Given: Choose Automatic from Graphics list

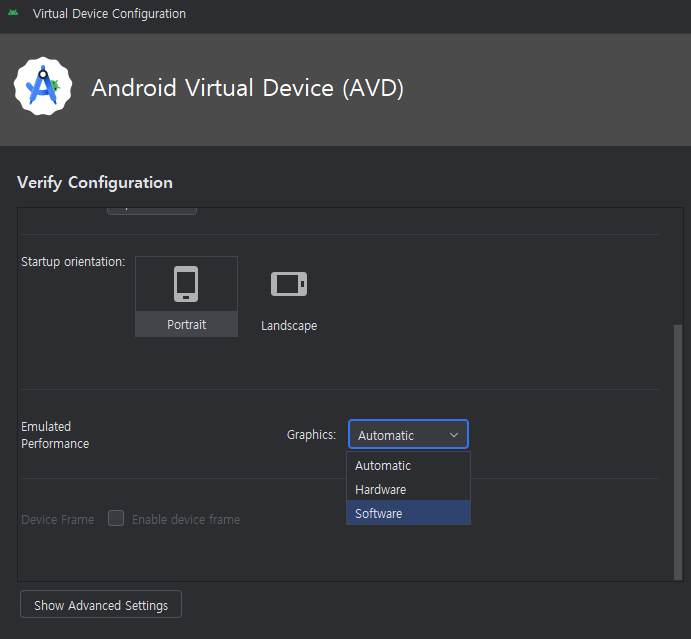Looking at the screenshot, I should [409, 465].
